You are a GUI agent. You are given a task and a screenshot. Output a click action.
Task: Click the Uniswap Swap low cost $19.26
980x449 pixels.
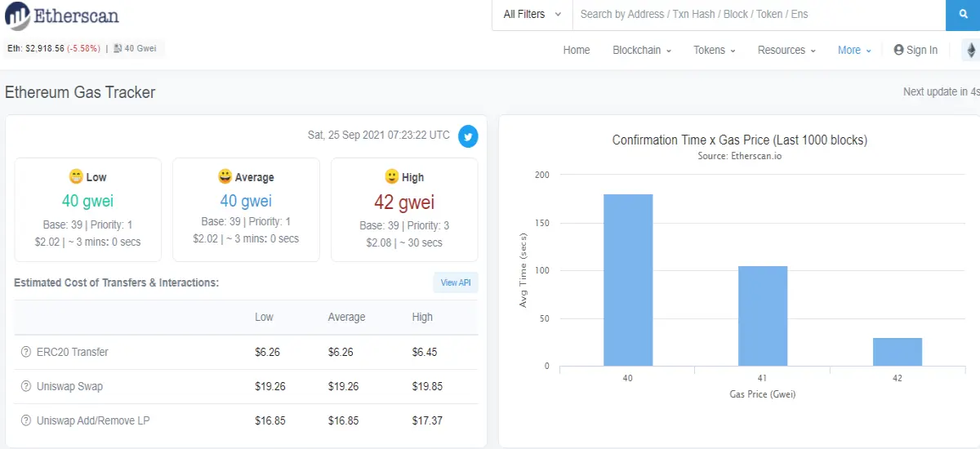click(x=270, y=386)
